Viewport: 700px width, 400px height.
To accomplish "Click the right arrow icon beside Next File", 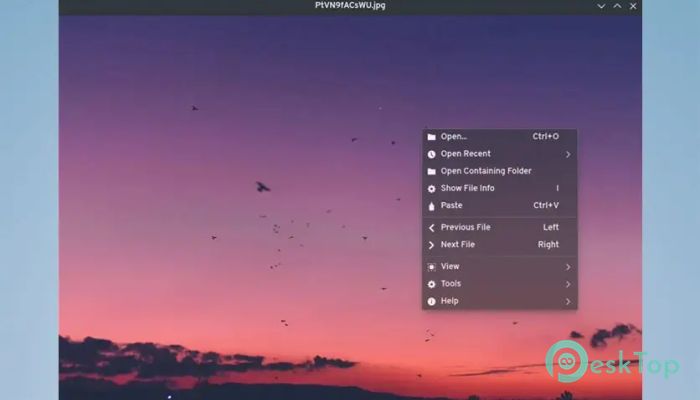I will 431,245.
